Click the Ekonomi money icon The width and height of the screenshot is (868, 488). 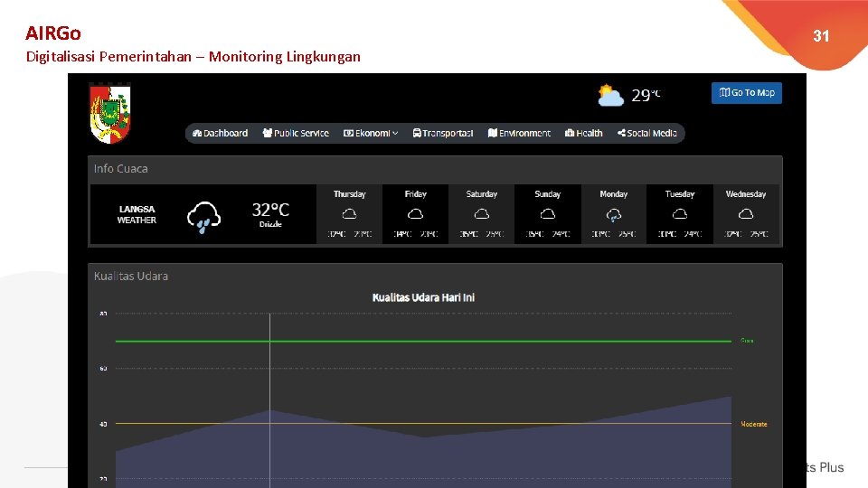[348, 134]
